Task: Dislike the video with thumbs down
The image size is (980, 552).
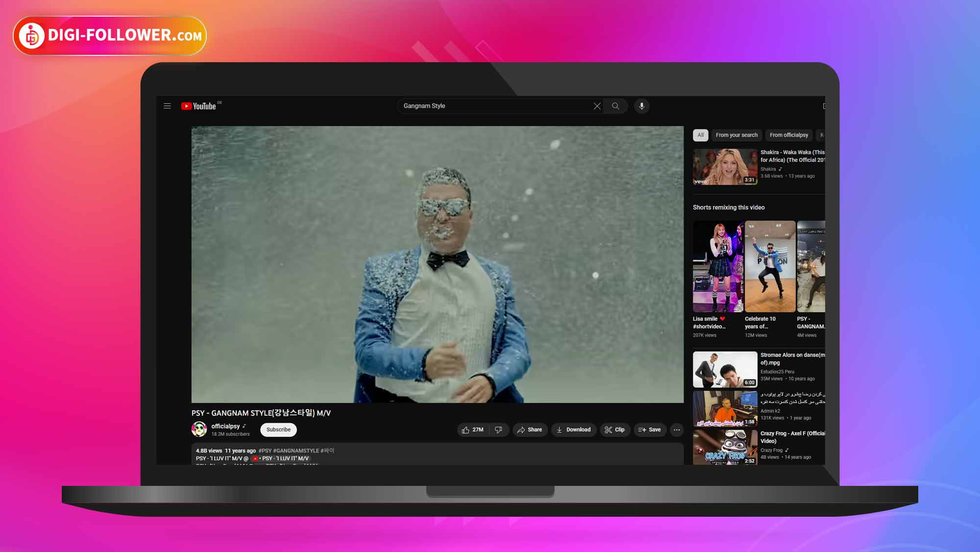Action: (x=498, y=430)
